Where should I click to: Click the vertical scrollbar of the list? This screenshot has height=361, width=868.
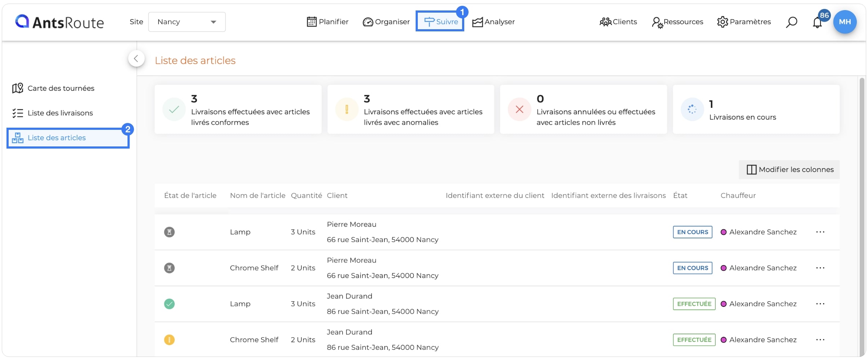coord(862,216)
